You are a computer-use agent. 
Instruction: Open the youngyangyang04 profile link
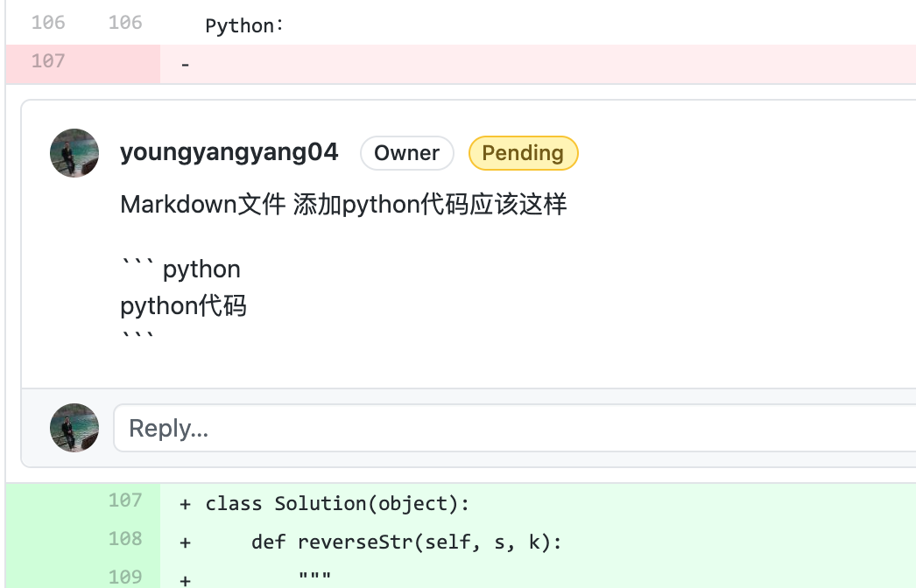[229, 152]
